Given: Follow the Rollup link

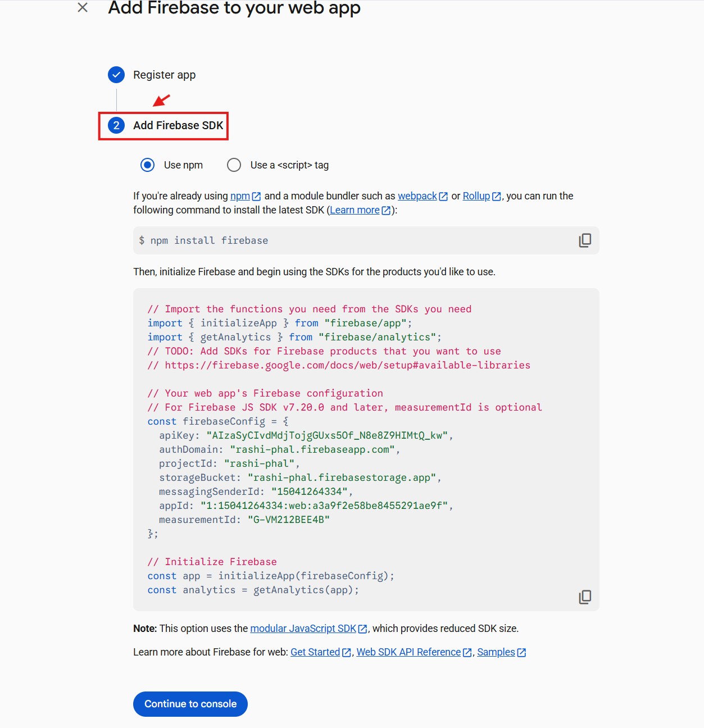Looking at the screenshot, I should click(476, 196).
